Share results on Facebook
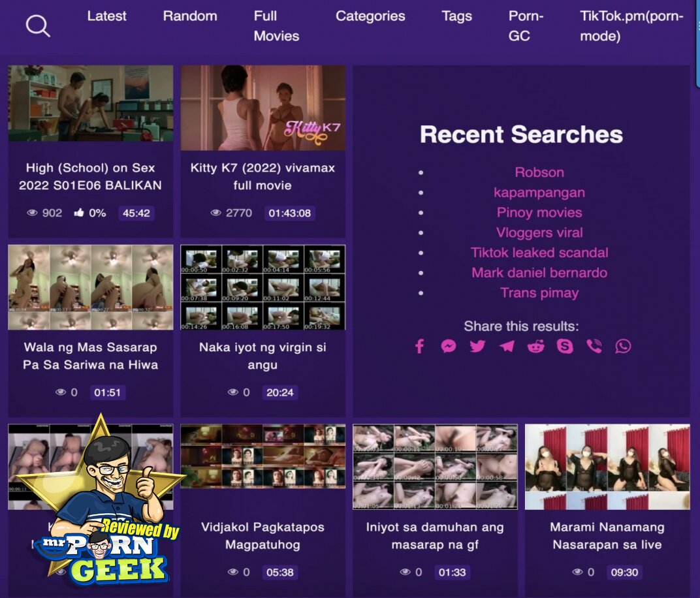Screen dimensions: 700x598 (420, 346)
